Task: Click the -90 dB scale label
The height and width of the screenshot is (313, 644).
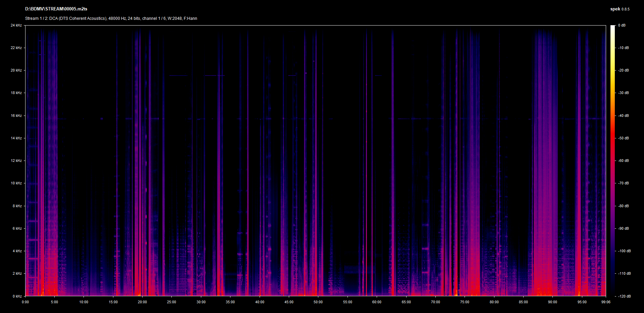Action: coord(624,229)
